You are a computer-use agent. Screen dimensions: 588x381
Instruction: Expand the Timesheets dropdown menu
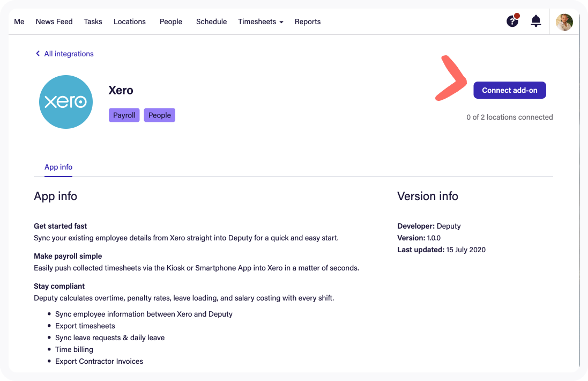point(260,22)
